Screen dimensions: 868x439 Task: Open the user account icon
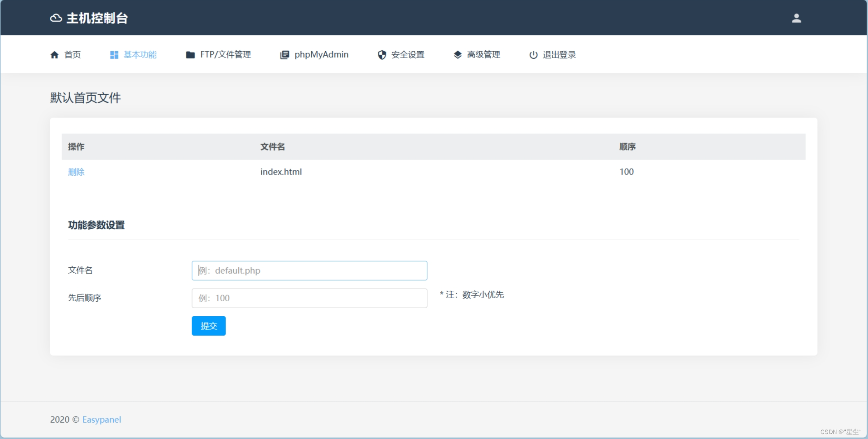coord(796,18)
